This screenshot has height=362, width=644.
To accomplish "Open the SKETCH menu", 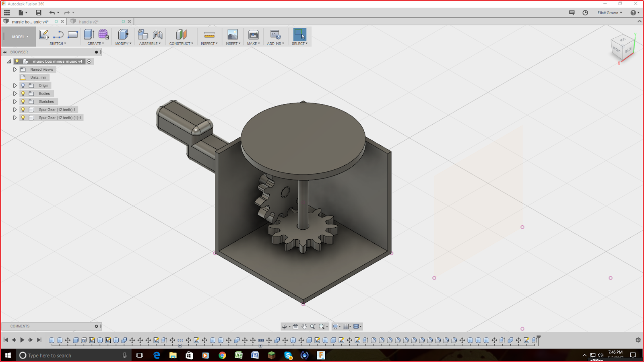I will point(58,43).
